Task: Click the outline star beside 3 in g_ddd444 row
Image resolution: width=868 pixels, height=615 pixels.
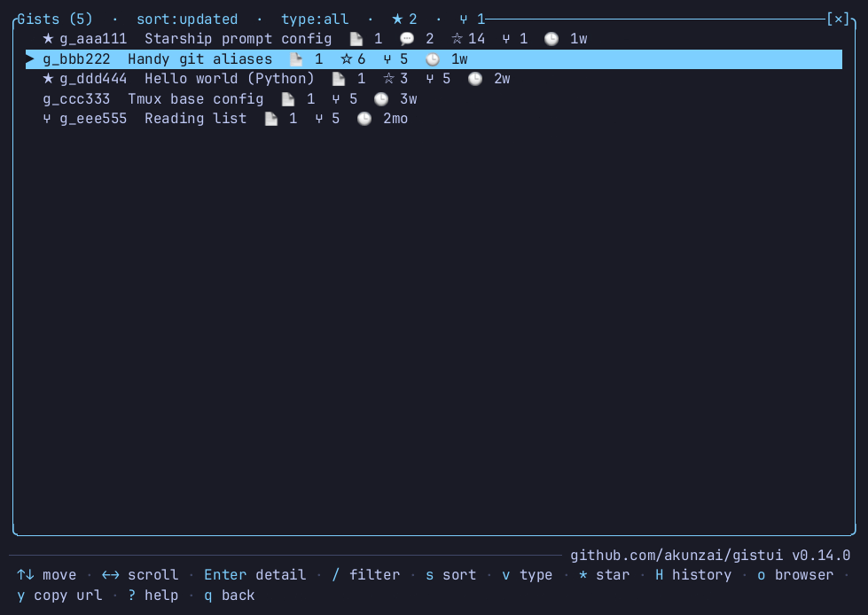Action: coord(388,79)
